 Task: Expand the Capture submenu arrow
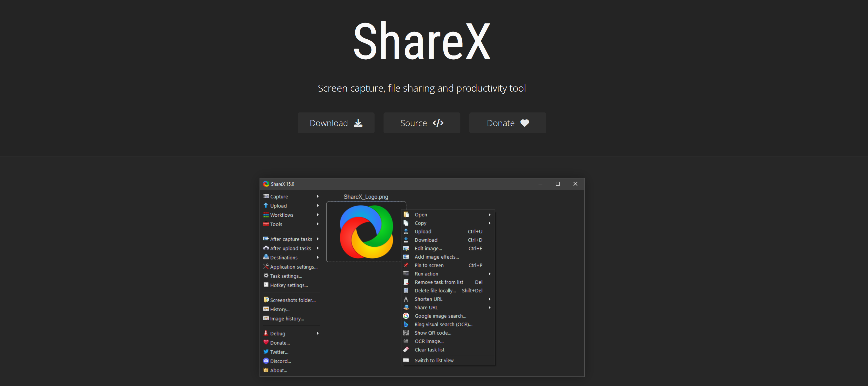317,196
